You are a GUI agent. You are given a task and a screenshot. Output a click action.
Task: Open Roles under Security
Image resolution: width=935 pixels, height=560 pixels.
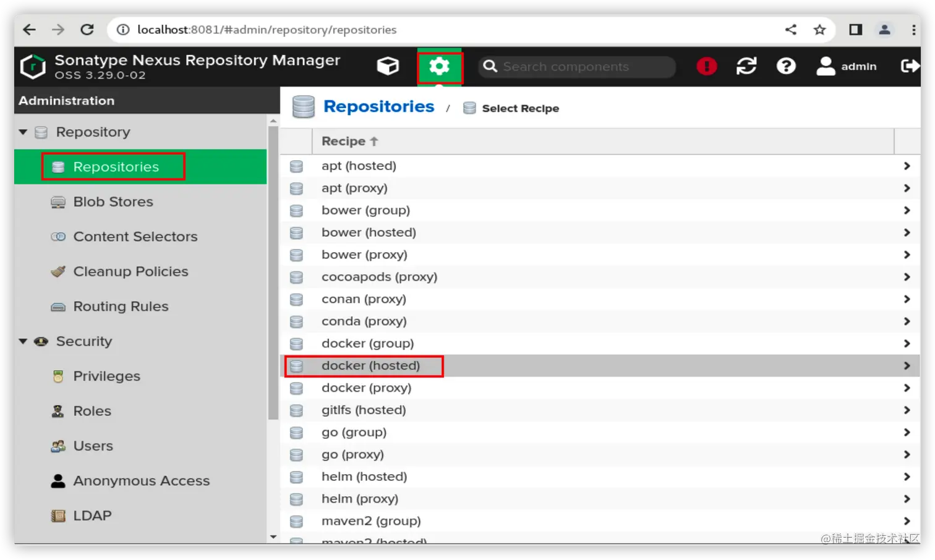click(x=140, y=411)
